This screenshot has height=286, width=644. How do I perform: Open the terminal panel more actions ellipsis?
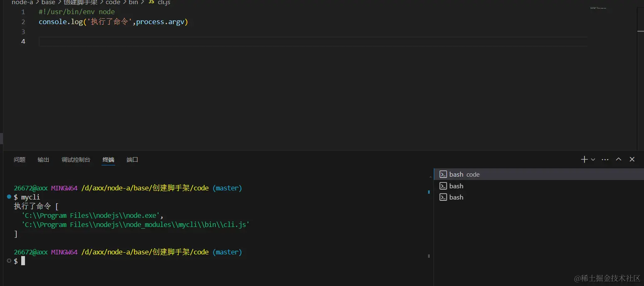pos(605,160)
